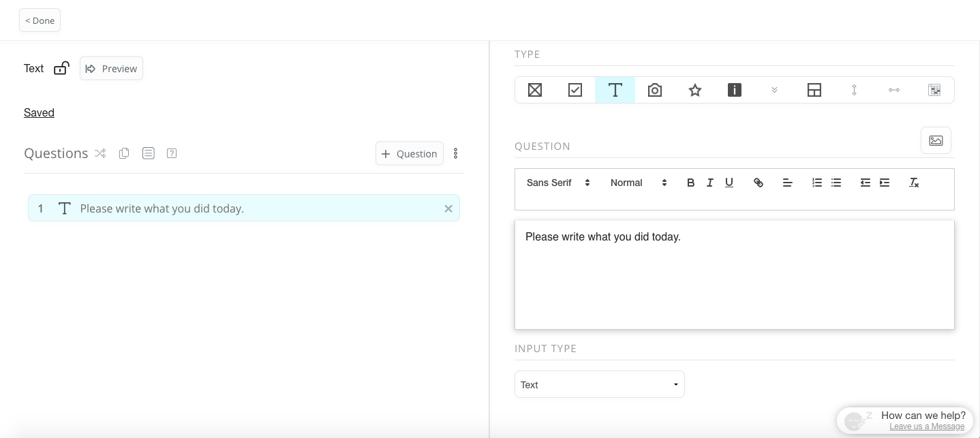Decrease the text indent
Viewport: 980px width, 438px height.
[x=866, y=183]
